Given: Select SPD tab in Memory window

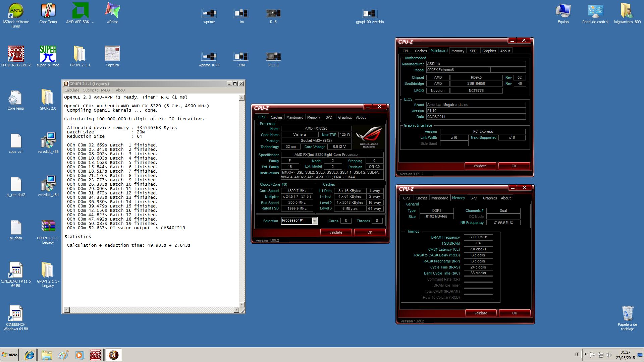Looking at the screenshot, I should pos(474,198).
